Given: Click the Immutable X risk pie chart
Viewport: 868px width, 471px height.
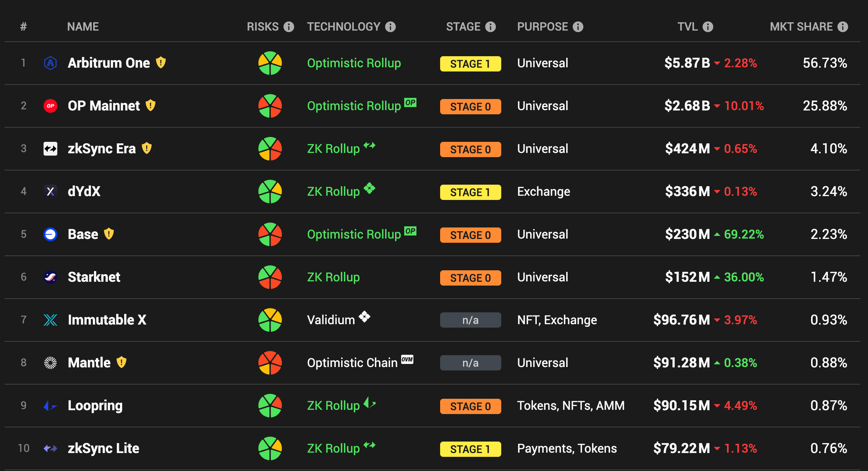Looking at the screenshot, I should point(270,320).
